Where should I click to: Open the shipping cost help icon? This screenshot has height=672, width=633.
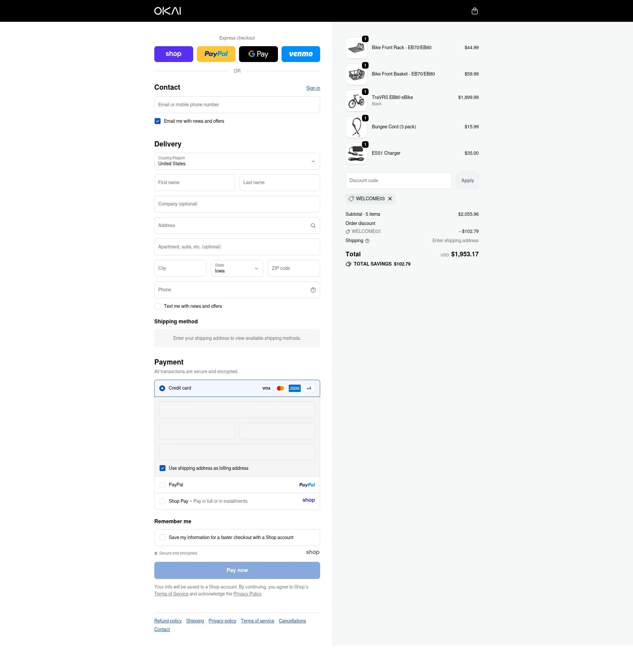pyautogui.click(x=368, y=241)
